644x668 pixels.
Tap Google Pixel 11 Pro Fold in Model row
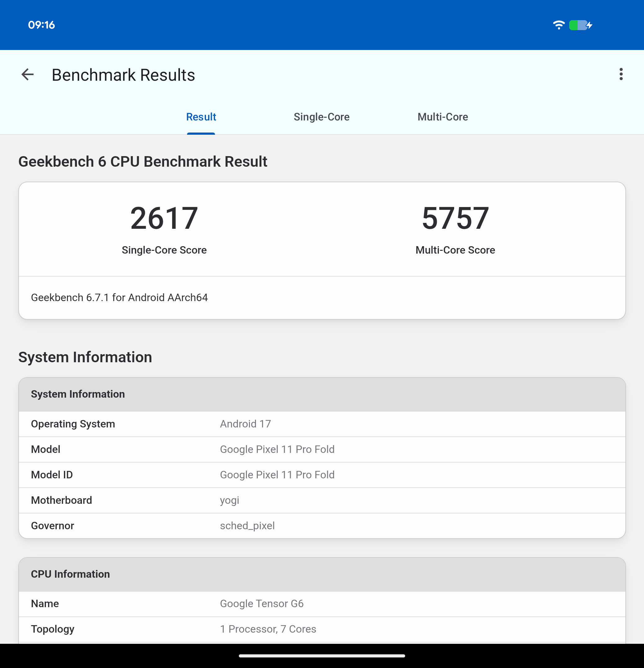[x=277, y=449]
